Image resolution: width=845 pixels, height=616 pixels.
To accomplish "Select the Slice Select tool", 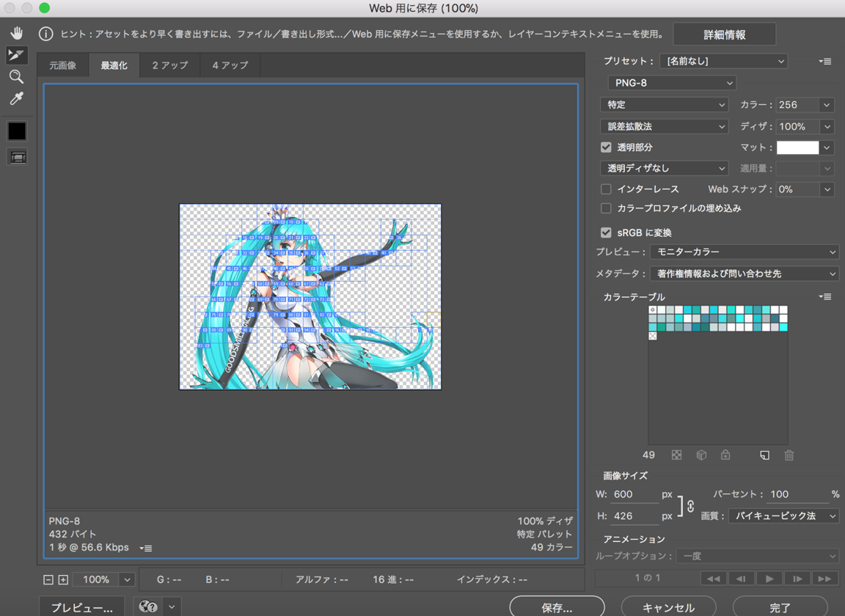I will point(17,55).
